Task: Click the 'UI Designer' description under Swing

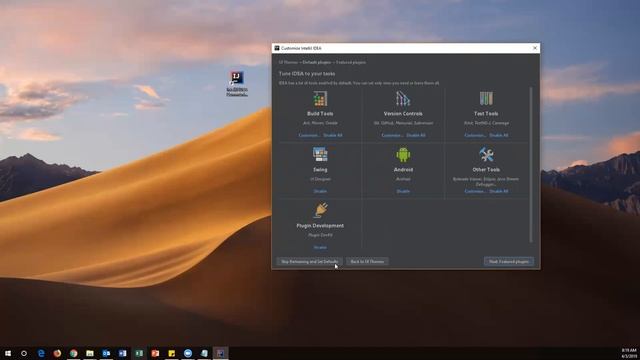Action: coord(320,179)
